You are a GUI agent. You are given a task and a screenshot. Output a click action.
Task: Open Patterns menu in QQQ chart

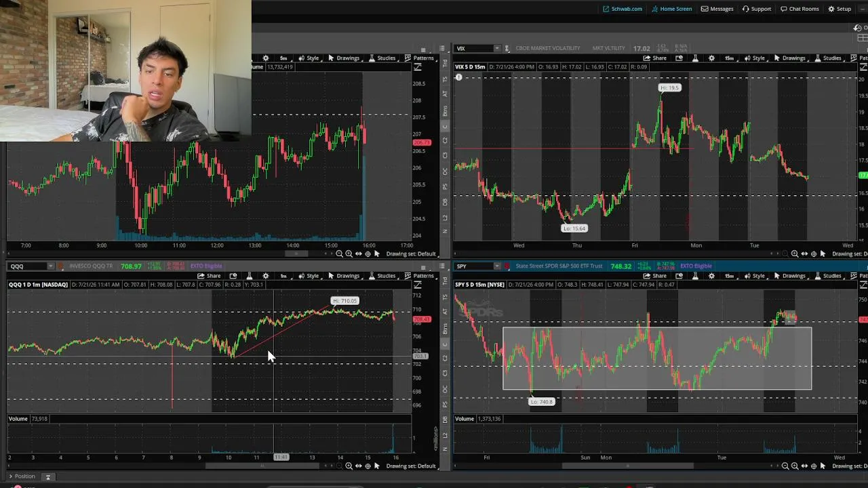[x=419, y=276]
